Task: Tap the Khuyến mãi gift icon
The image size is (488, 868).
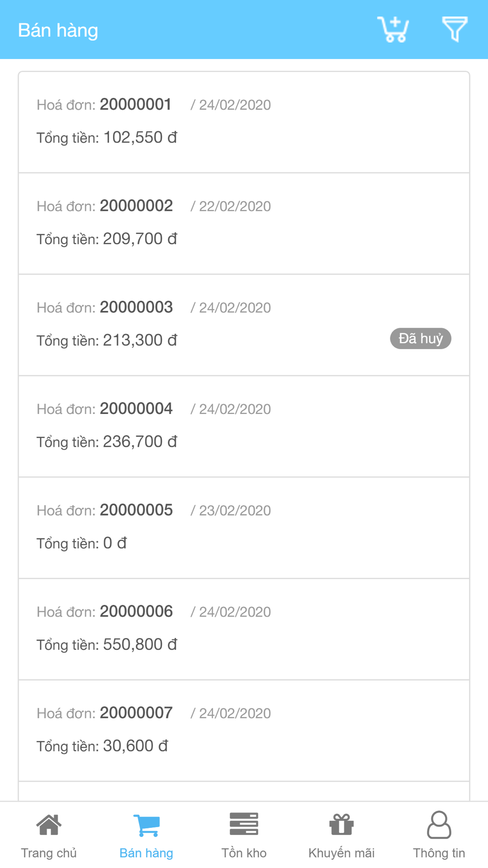Action: [x=342, y=825]
